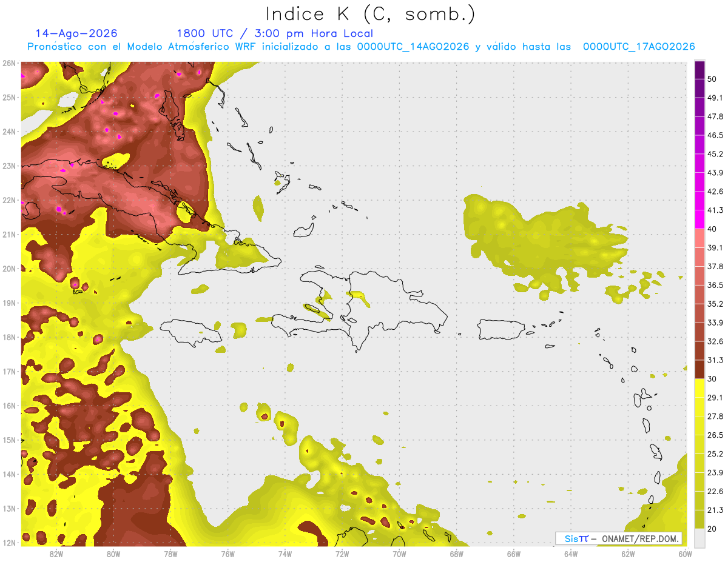
Task: Click the light gray swatch below value 20
Action: click(699, 538)
